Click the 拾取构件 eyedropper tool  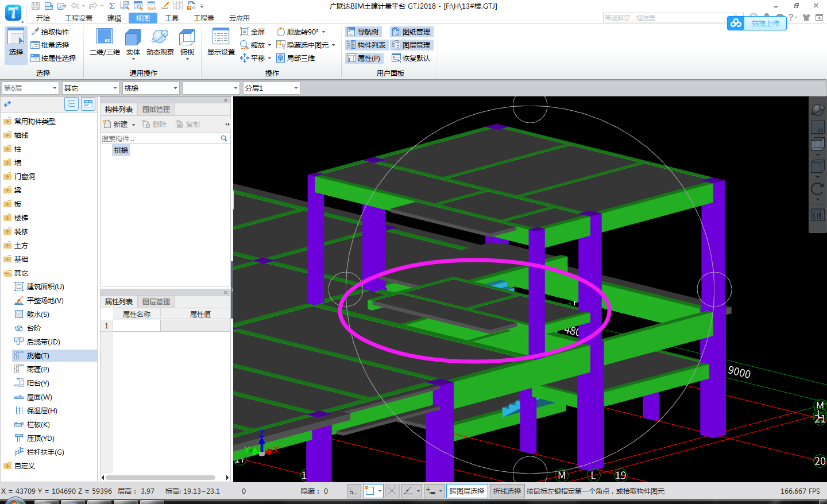(x=50, y=32)
